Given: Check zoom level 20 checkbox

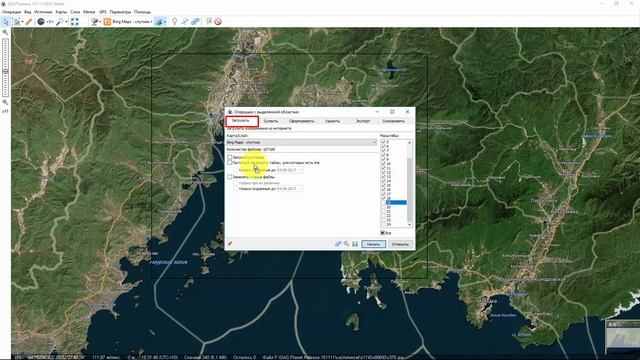Looking at the screenshot, I should (x=383, y=207).
